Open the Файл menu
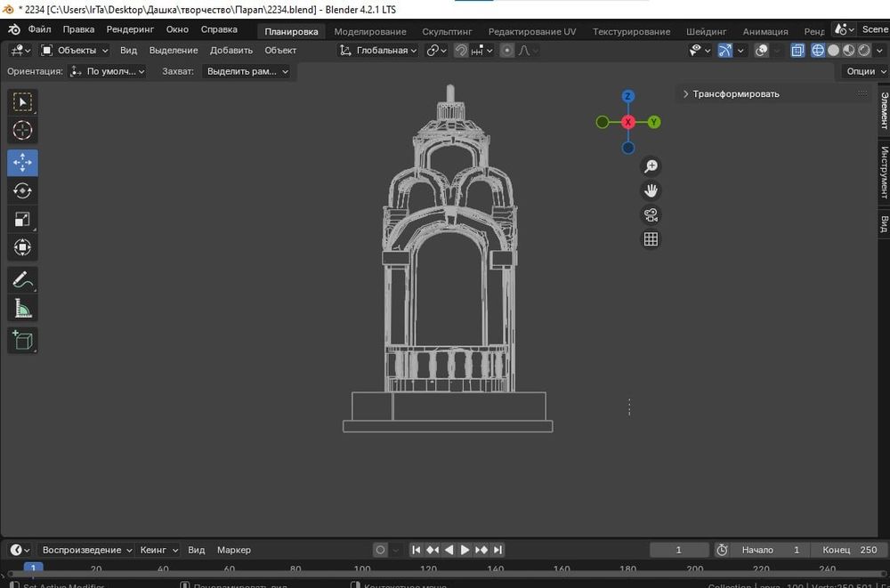This screenshot has height=588, width=890. (x=39, y=29)
